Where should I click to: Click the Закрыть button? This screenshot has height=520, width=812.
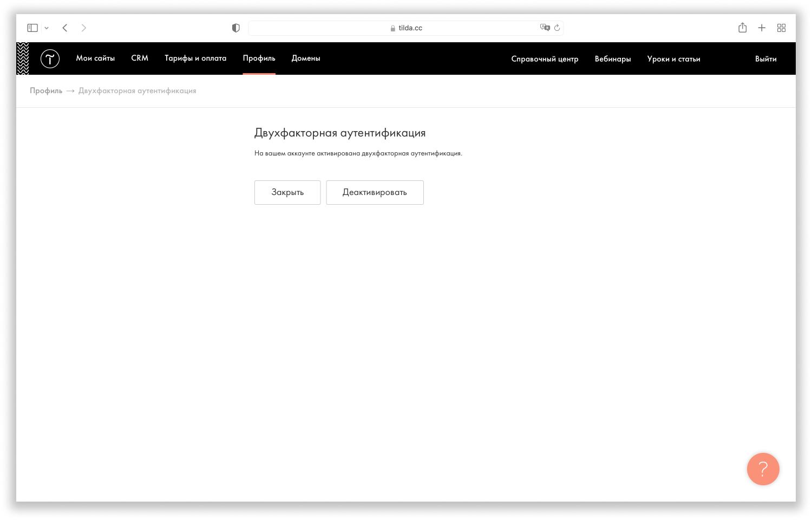287,192
